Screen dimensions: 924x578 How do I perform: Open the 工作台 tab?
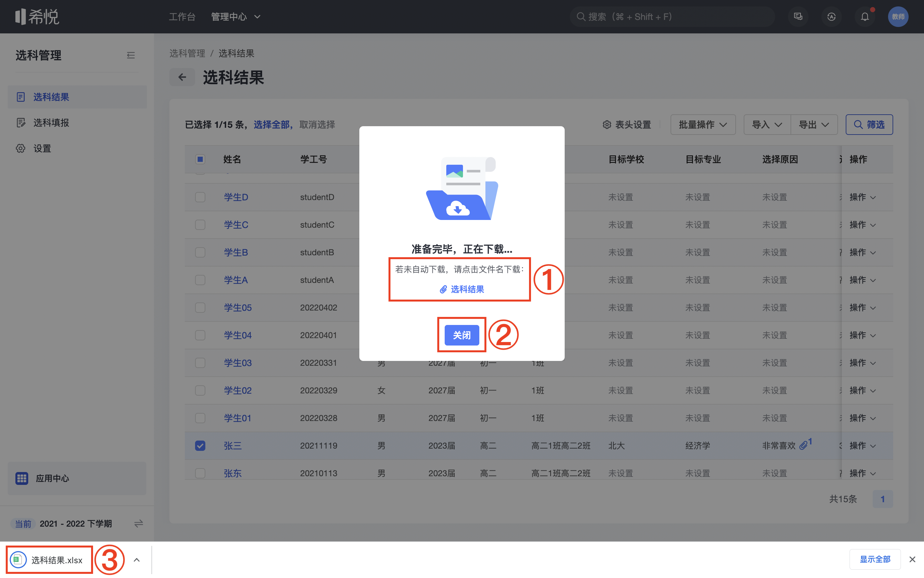click(x=182, y=17)
